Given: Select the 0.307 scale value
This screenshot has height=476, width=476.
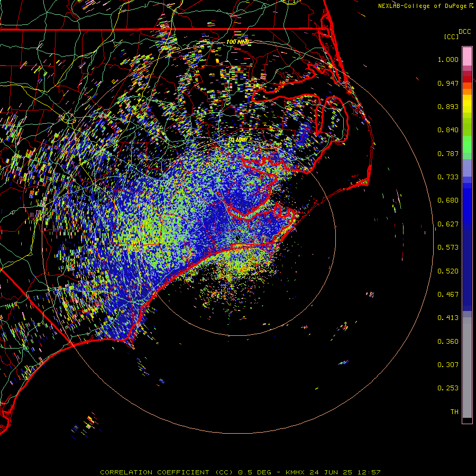Looking at the screenshot, I should (448, 365).
